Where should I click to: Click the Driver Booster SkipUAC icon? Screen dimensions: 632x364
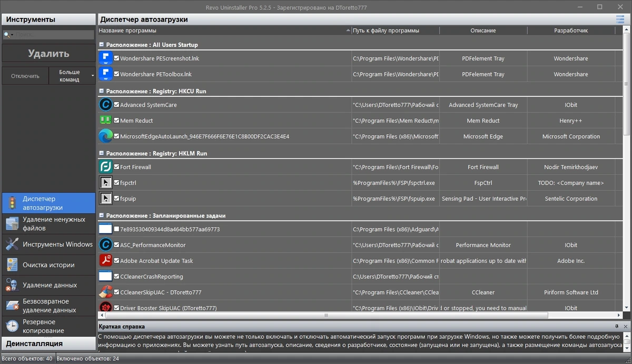coord(106,307)
